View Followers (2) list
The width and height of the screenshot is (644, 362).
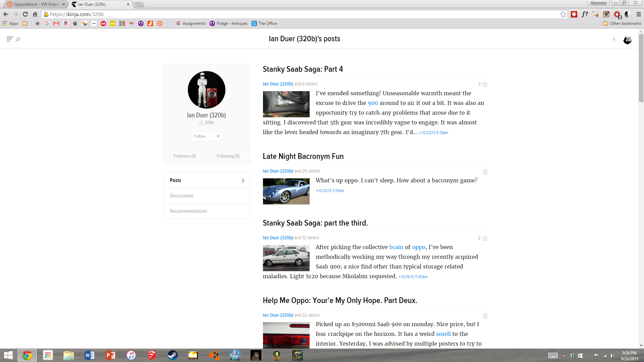185,156
